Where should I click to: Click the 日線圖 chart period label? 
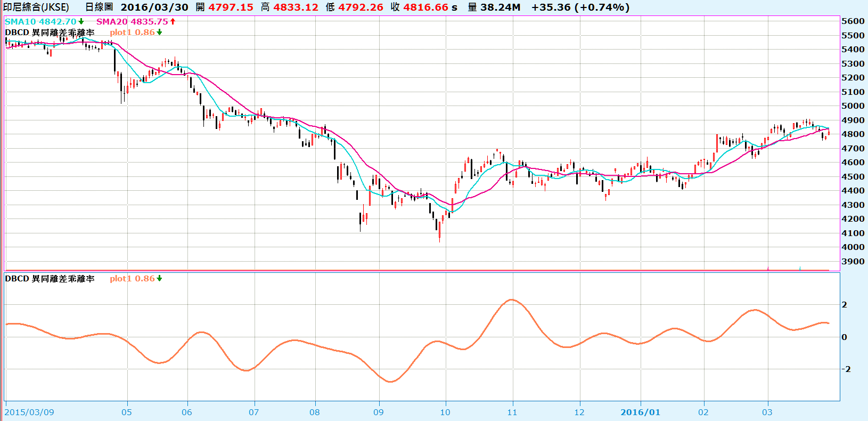(99, 7)
